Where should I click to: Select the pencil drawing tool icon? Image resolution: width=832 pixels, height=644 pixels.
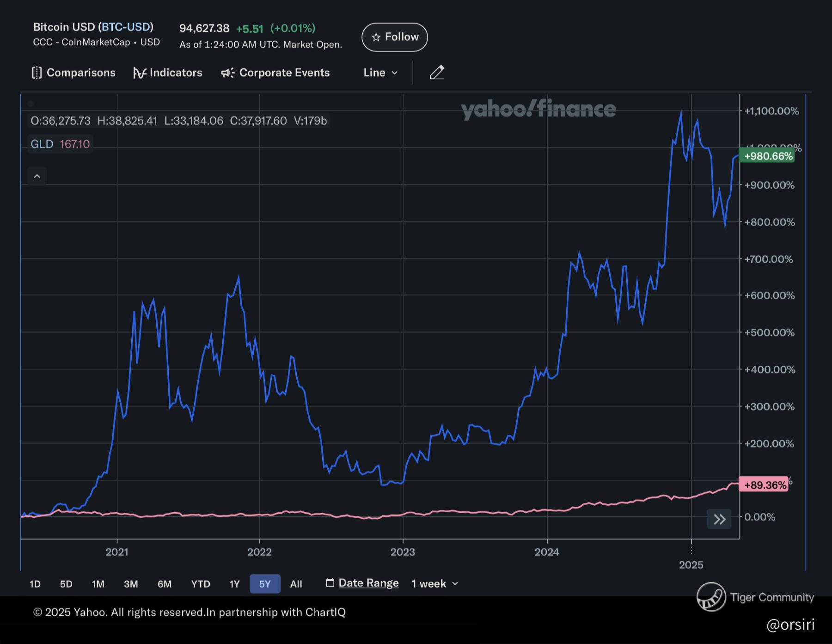pyautogui.click(x=437, y=73)
